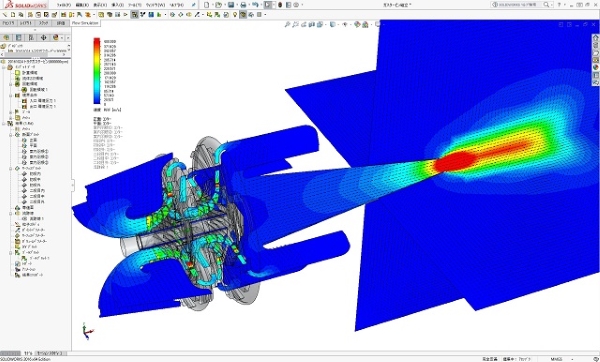Toggle Section View in heads-up toolbar
Image resolution: width=600 pixels, height=362 pixels.
[311, 24]
